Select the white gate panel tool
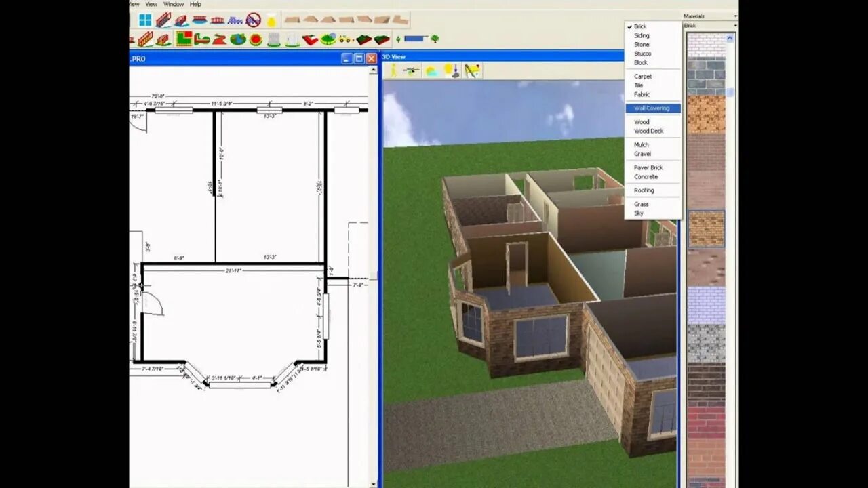 click(292, 39)
